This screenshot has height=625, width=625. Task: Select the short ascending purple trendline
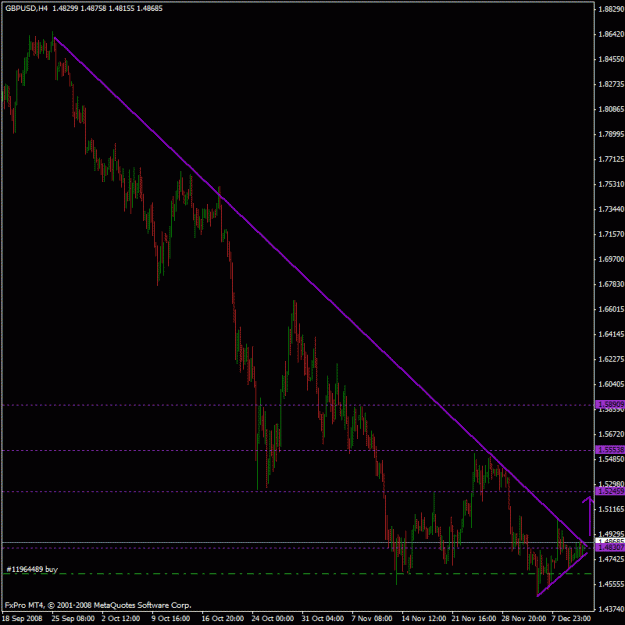tap(562, 574)
